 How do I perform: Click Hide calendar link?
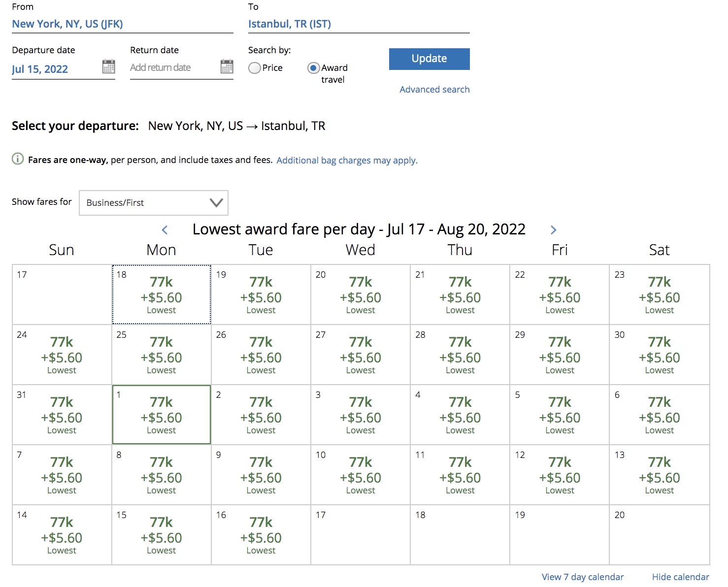pyautogui.click(x=680, y=577)
